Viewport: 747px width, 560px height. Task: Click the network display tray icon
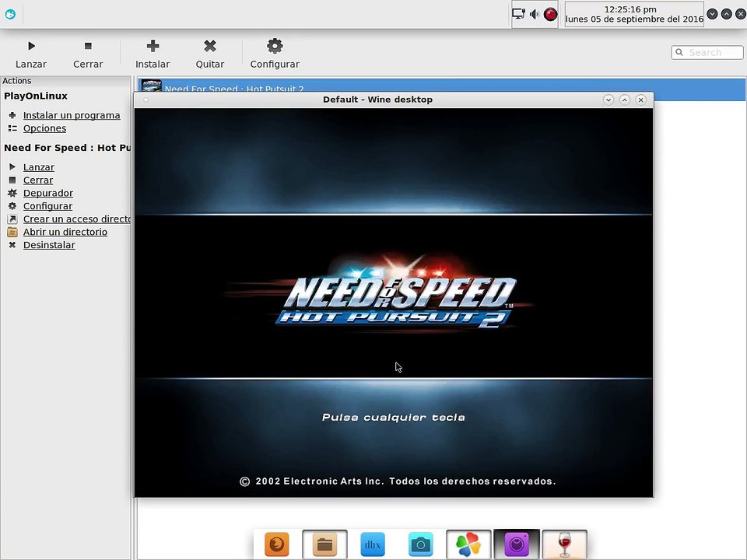click(x=518, y=14)
